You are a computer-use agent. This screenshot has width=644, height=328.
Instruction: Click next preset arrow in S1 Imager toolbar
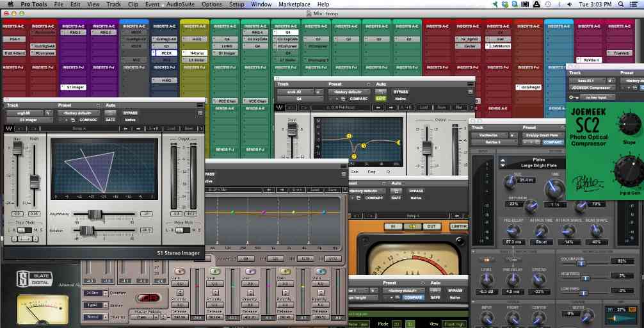[x=139, y=129]
